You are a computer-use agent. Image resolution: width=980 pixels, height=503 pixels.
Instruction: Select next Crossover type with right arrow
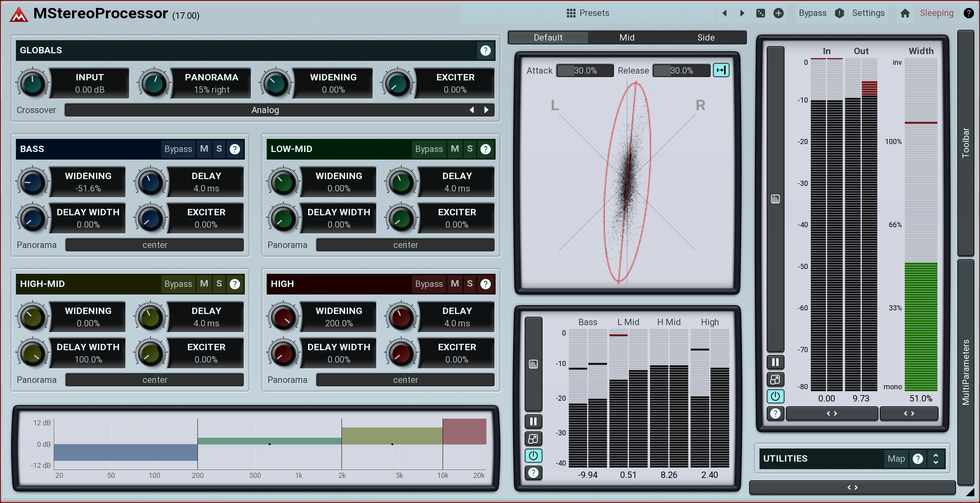pos(486,110)
